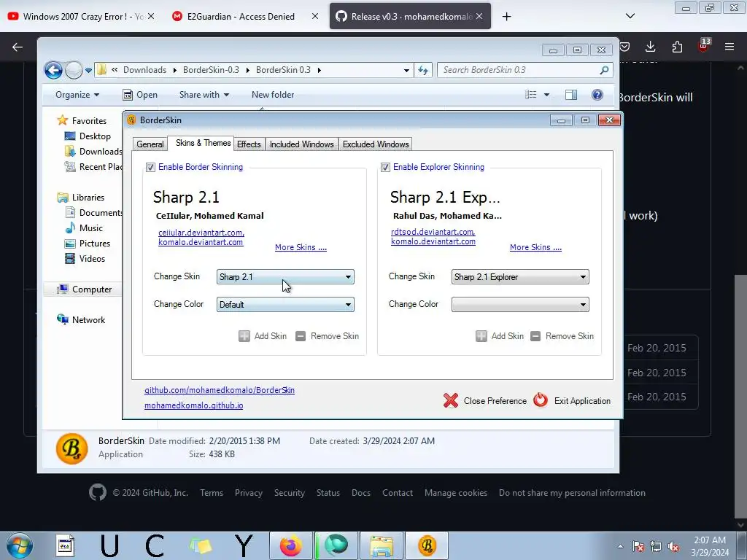
Task: Select Network in navigation pane
Action: 81,320
